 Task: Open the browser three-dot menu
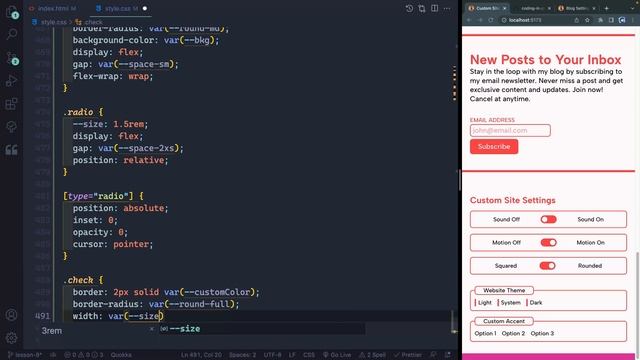(x=633, y=20)
